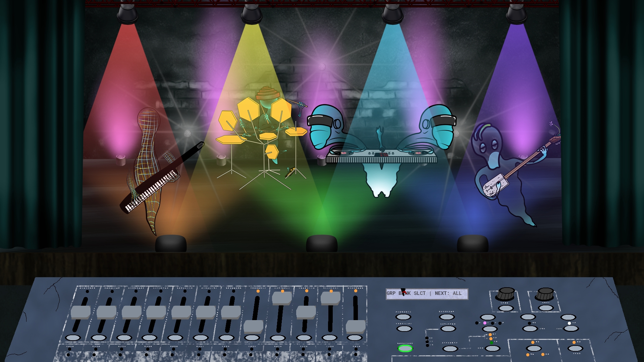Select the purple overhead spotlight fixture

click(517, 13)
